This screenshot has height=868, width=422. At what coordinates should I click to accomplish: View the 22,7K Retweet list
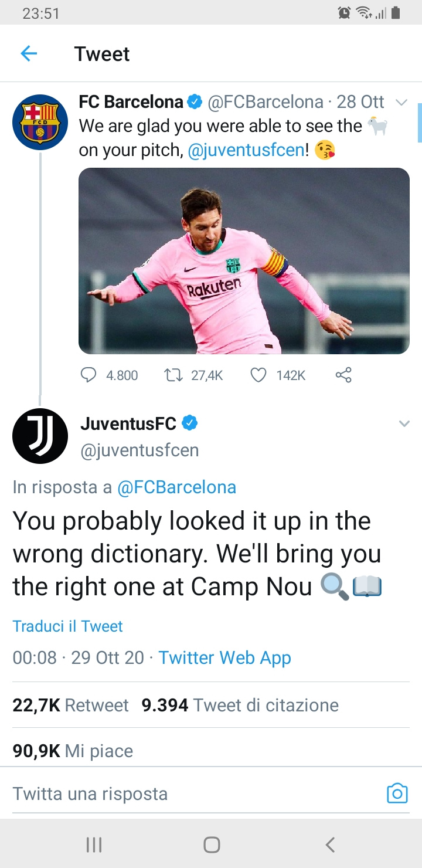coord(70,705)
